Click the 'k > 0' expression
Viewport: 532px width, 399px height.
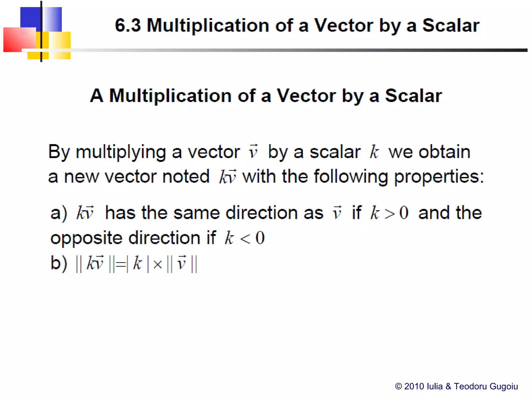click(x=389, y=213)
